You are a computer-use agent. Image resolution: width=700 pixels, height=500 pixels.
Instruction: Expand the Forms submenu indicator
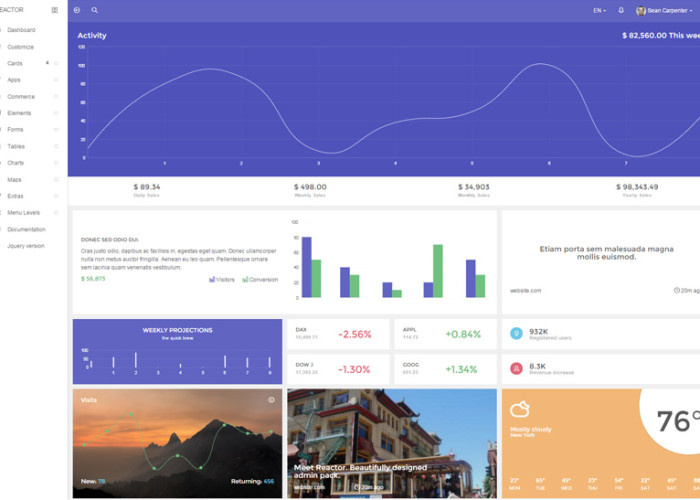[56, 129]
